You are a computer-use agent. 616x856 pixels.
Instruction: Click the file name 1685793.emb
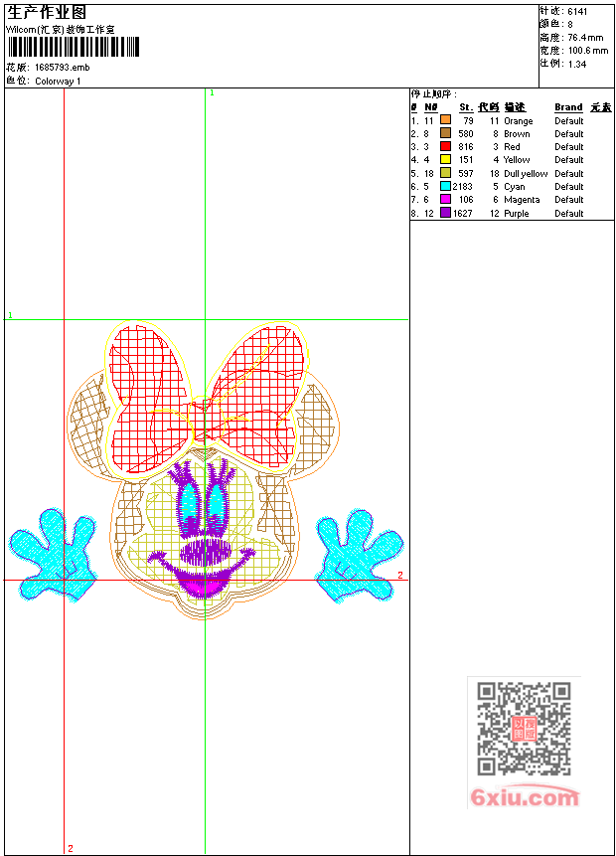(x=62, y=68)
